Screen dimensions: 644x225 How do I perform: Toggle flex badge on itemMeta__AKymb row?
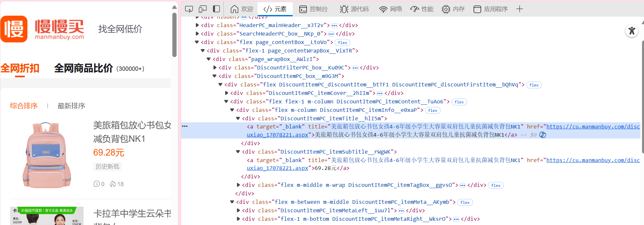coord(465,202)
